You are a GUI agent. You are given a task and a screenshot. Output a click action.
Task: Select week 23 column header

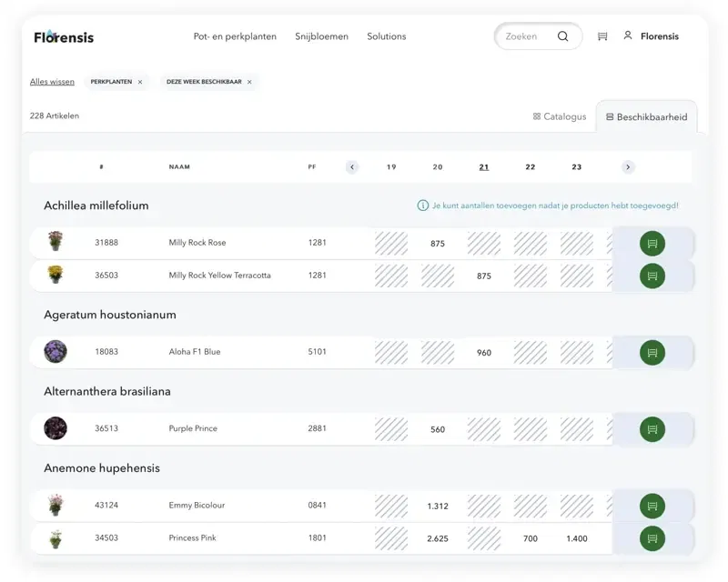tap(576, 167)
